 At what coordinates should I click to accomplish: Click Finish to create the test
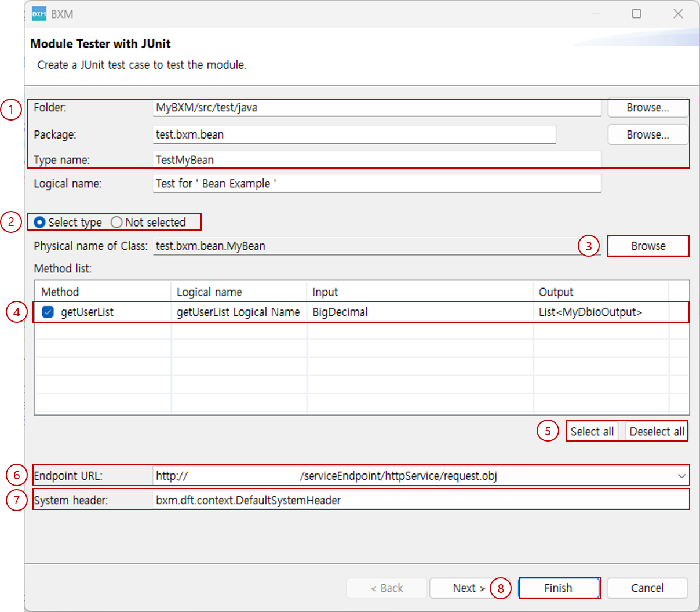point(558,588)
